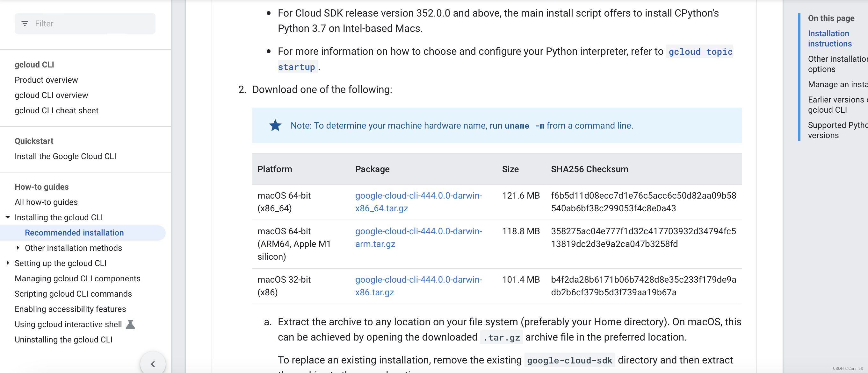The height and width of the screenshot is (373, 868).
Task: Click the filter icon in sidebar search
Action: click(25, 24)
